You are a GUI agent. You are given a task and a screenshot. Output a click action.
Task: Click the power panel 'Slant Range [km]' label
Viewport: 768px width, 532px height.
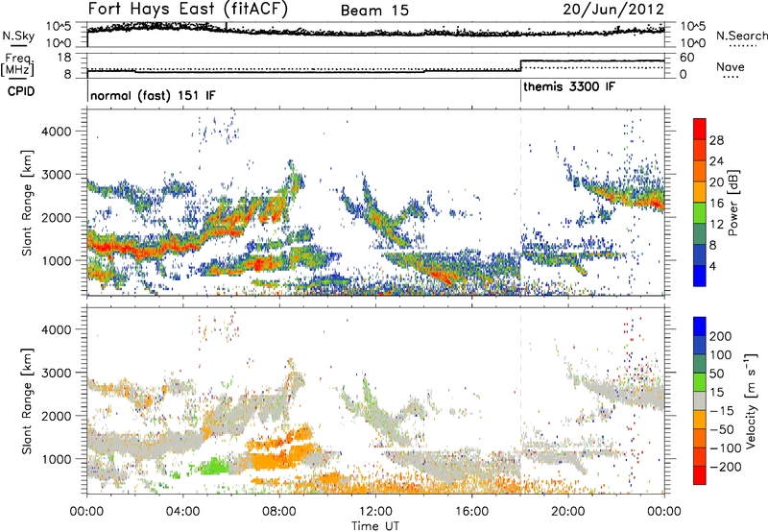coord(27,203)
